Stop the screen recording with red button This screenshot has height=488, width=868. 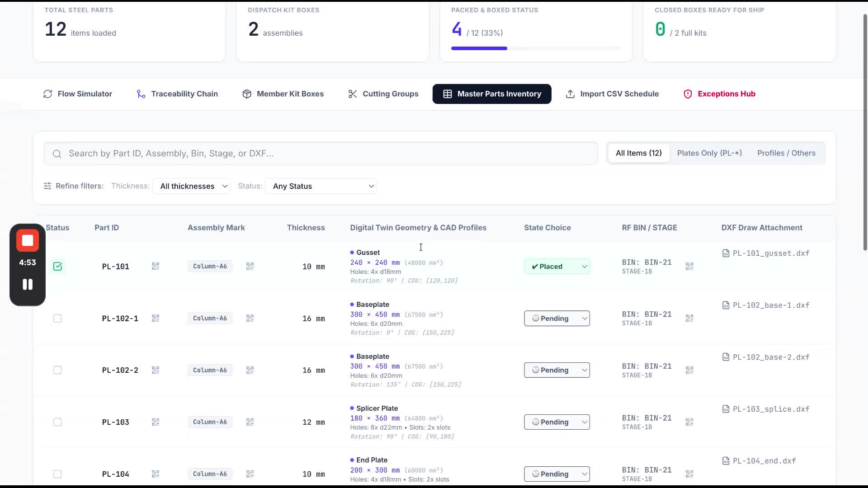(28, 241)
